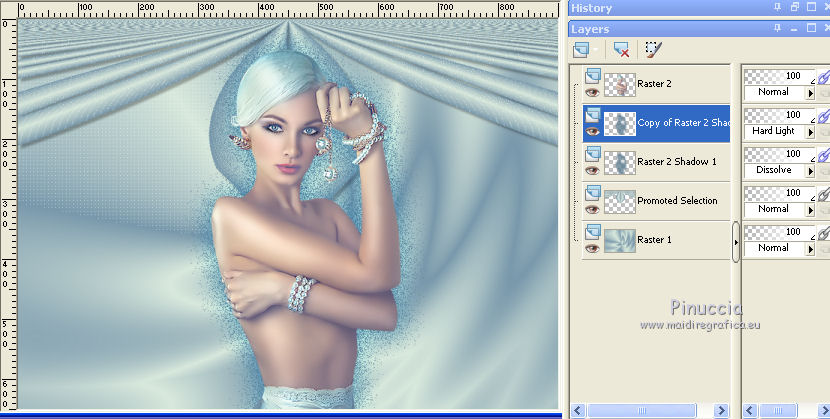Click the properties pane scroll-left arrow
This screenshot has width=830, height=419.
pyautogui.click(x=750, y=411)
